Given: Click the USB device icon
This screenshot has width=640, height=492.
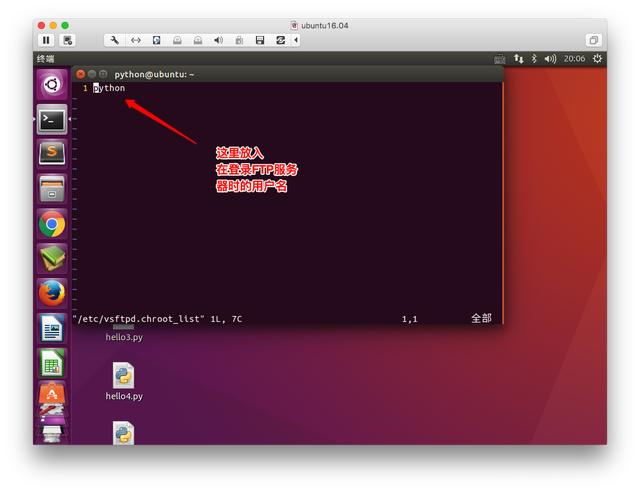Looking at the screenshot, I should (239, 40).
